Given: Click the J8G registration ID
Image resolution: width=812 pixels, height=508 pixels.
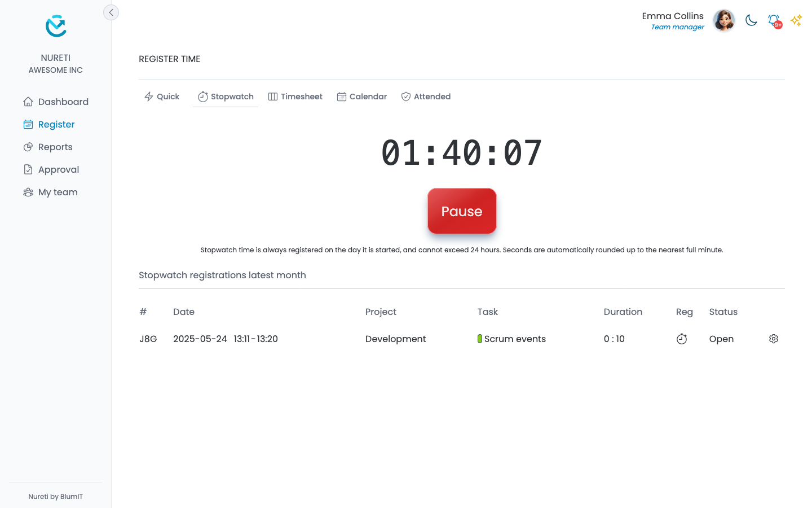Looking at the screenshot, I should (148, 339).
